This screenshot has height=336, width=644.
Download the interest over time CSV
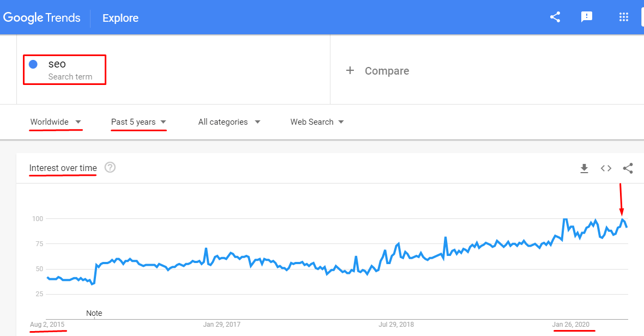click(584, 168)
